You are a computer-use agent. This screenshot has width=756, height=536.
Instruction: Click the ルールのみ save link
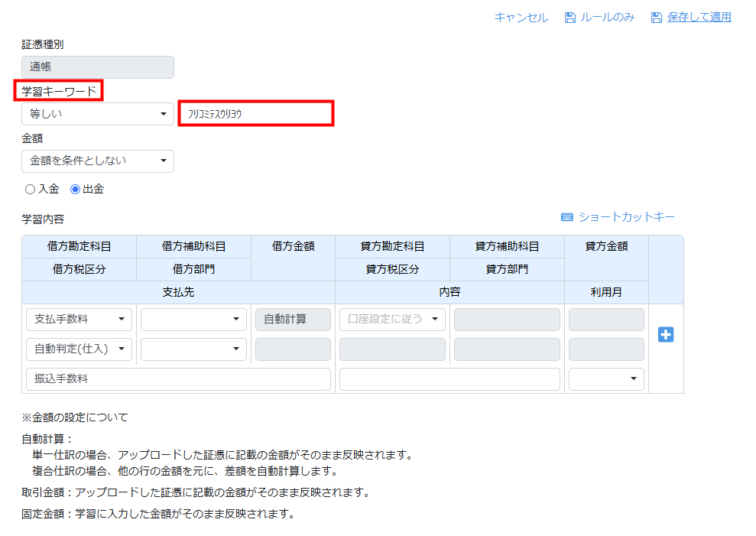click(x=607, y=18)
